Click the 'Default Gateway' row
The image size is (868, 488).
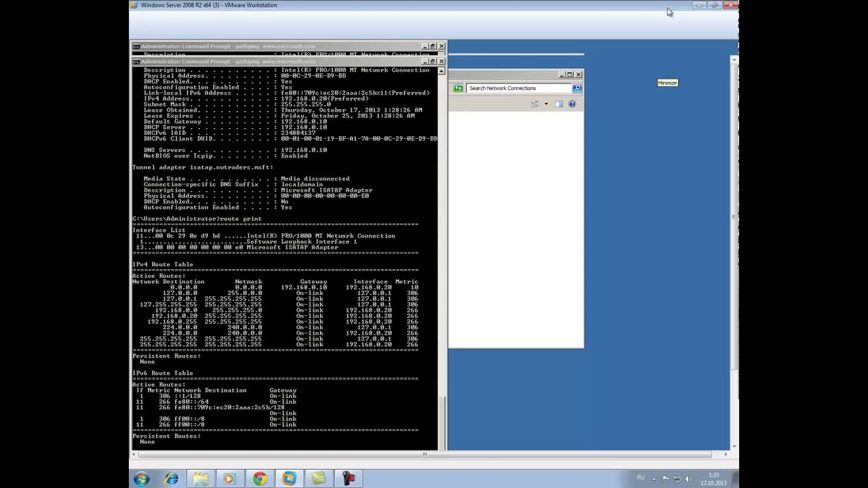pos(235,121)
